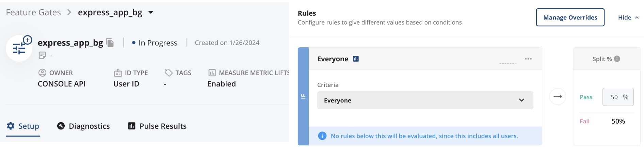Copy the express_app_bg gate name
Viewport: 644px width, 158px height.
(110, 43)
